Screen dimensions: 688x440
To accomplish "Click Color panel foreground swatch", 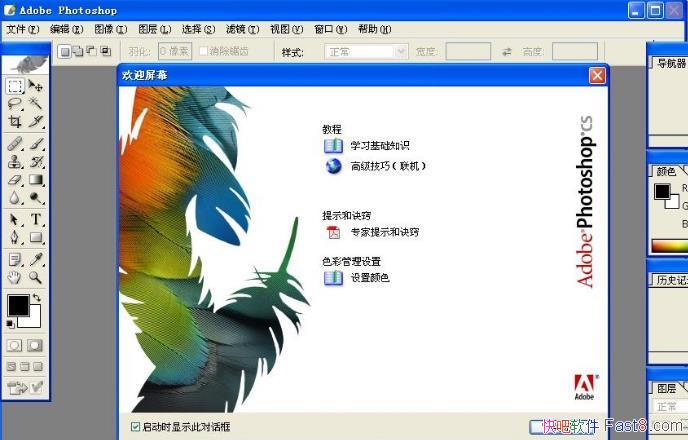I will (x=662, y=191).
